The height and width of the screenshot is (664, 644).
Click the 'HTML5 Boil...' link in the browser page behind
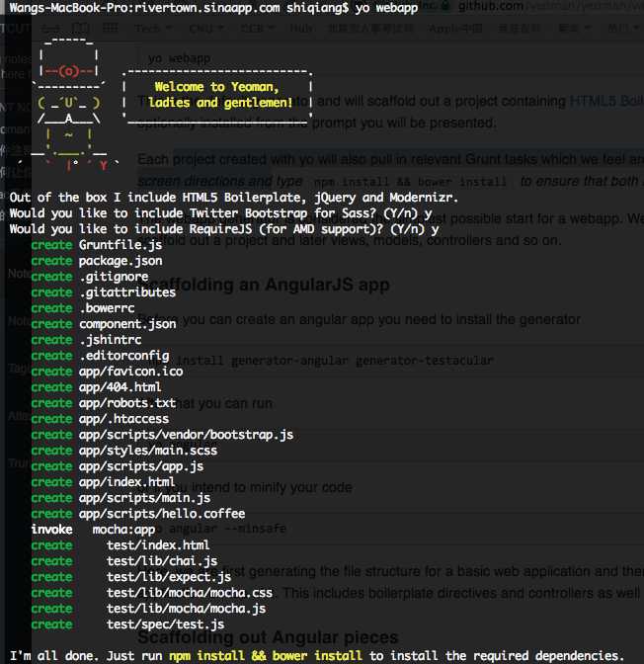(606, 101)
